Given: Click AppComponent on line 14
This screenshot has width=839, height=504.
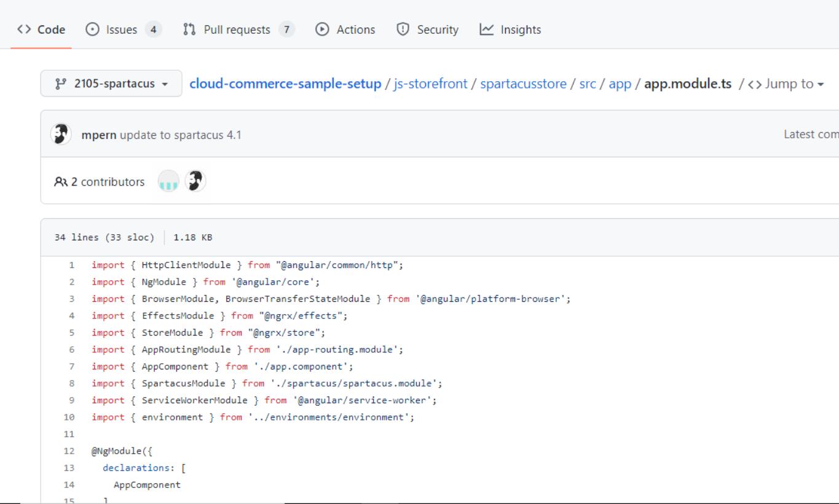Looking at the screenshot, I should tap(147, 484).
